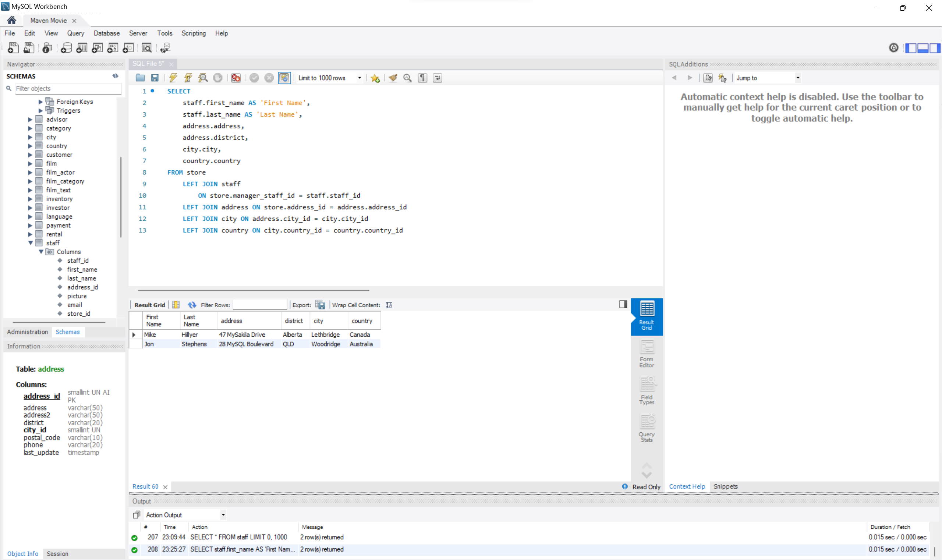Screen dimensions: 942x560
Task: Open a SQL file using the folder icon
Action: [x=140, y=78]
